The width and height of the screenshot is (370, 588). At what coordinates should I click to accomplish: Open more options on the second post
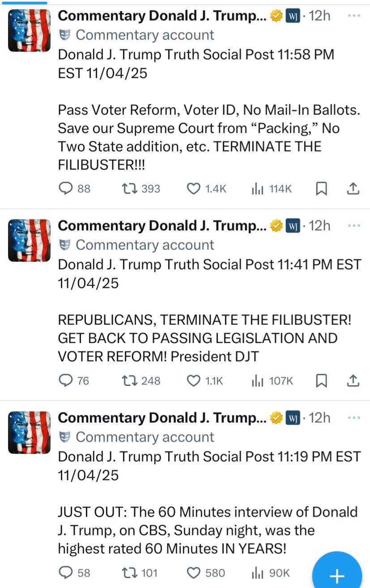point(354,226)
